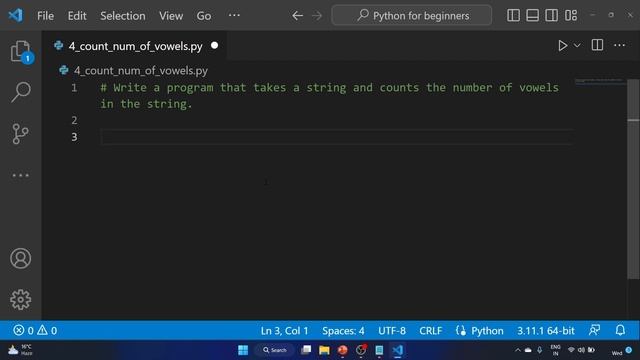Screen dimensions: 640x360
Task: Open the Explorer view in activity bar
Action: click(x=20, y=52)
